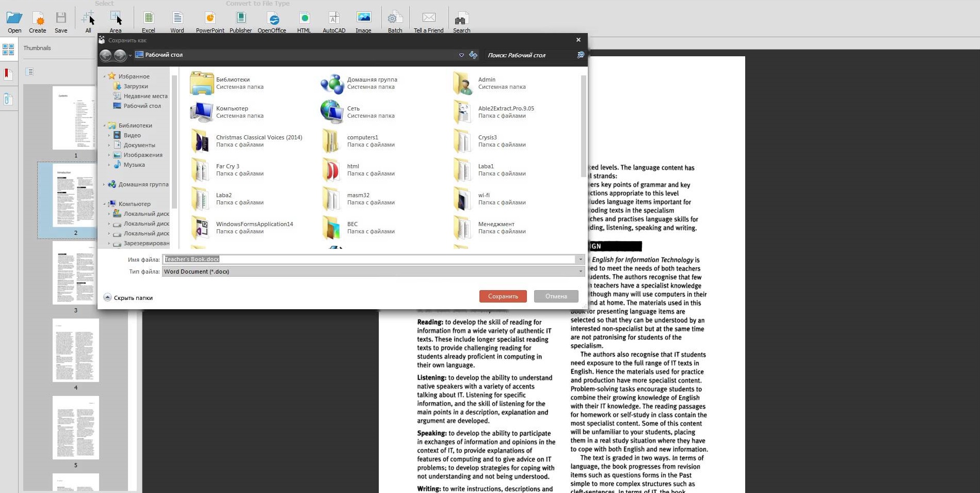The image size is (980, 493).
Task: Go back in the save dialog
Action: 106,55
